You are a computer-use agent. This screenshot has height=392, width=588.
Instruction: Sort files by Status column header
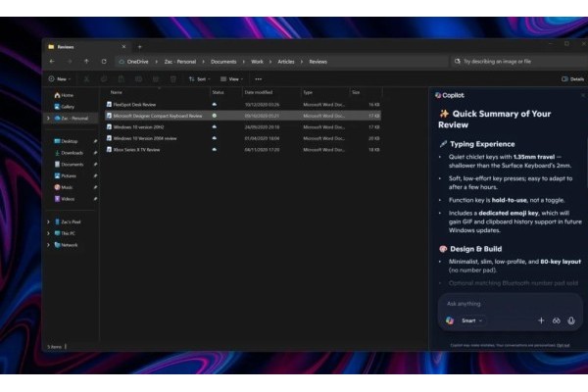click(218, 92)
